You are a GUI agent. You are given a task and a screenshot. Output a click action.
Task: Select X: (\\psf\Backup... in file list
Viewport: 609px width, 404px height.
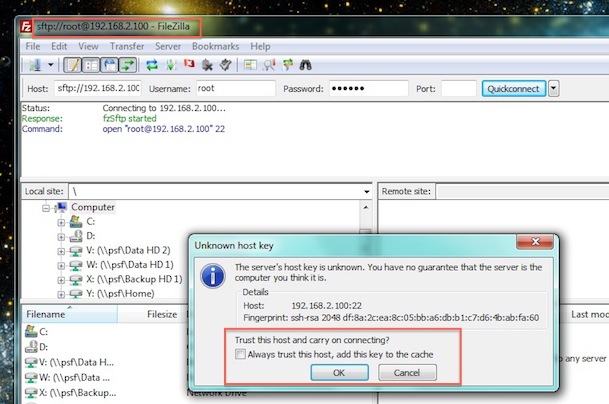pos(77,393)
